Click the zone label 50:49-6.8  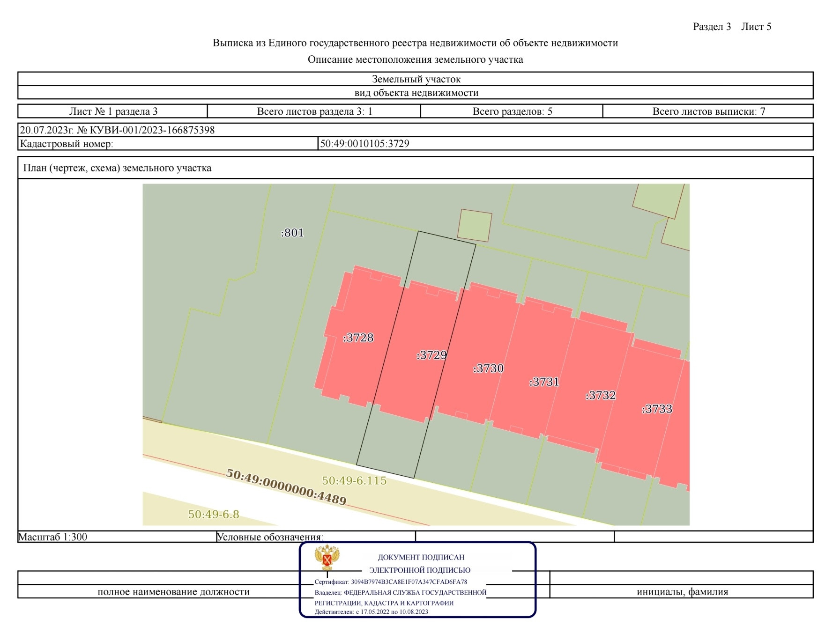pos(214,514)
